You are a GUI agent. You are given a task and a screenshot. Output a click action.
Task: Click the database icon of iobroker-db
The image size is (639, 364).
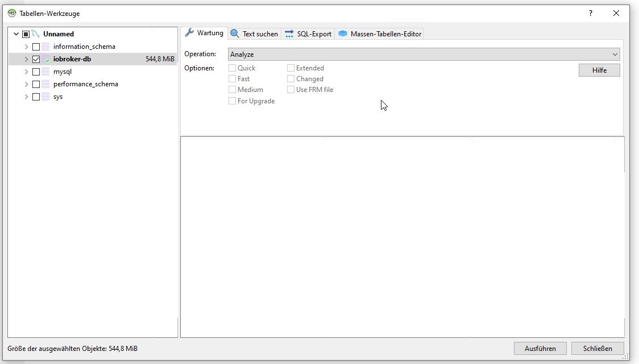[x=45, y=59]
